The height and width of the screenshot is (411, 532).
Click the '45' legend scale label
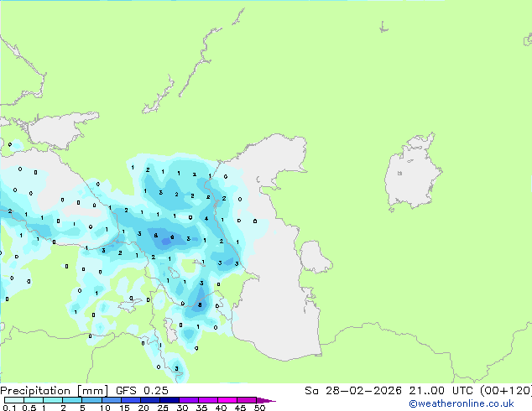click(240, 408)
